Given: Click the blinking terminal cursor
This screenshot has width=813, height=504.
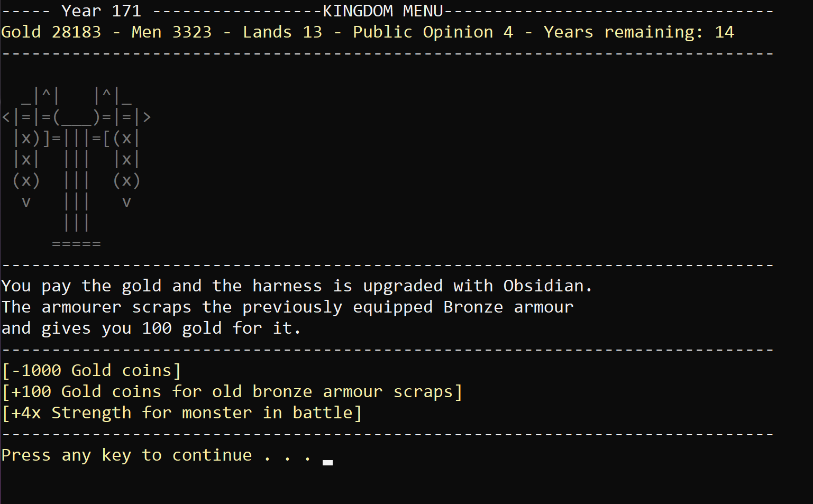Looking at the screenshot, I should [327, 462].
